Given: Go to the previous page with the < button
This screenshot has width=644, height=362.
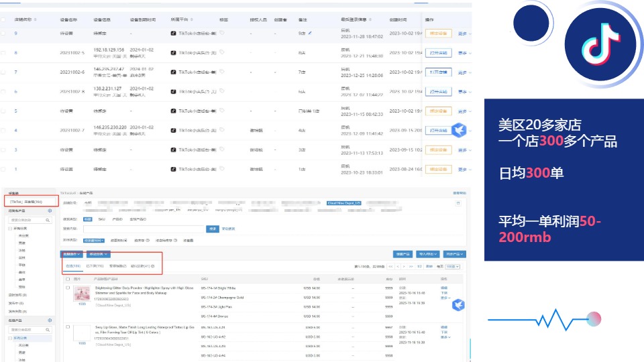Looking at the screenshot, I should 398,266.
